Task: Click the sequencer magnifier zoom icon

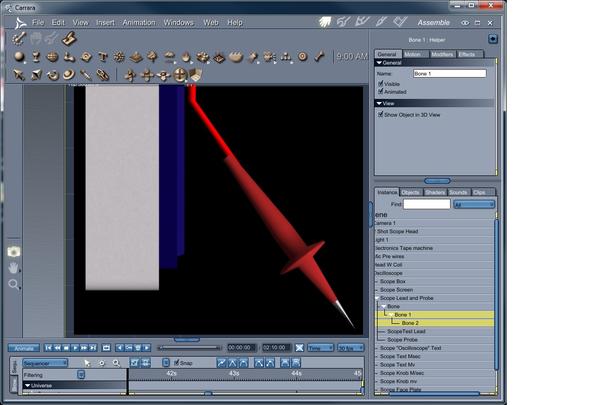Action: [116, 363]
